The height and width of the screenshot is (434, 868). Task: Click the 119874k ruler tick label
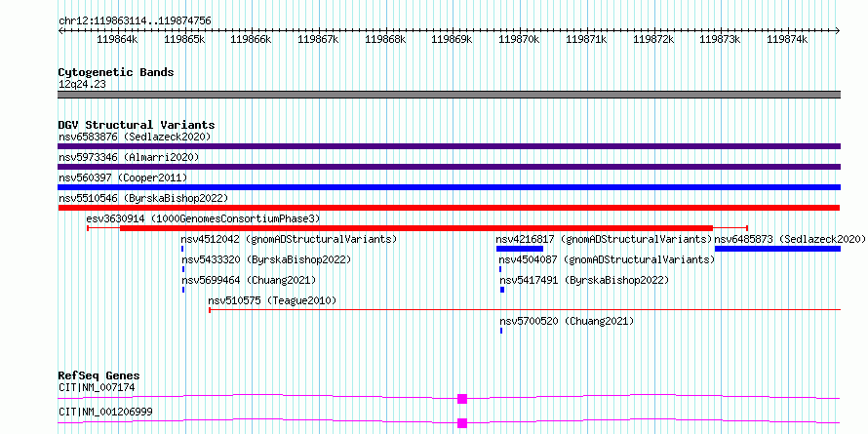point(787,39)
